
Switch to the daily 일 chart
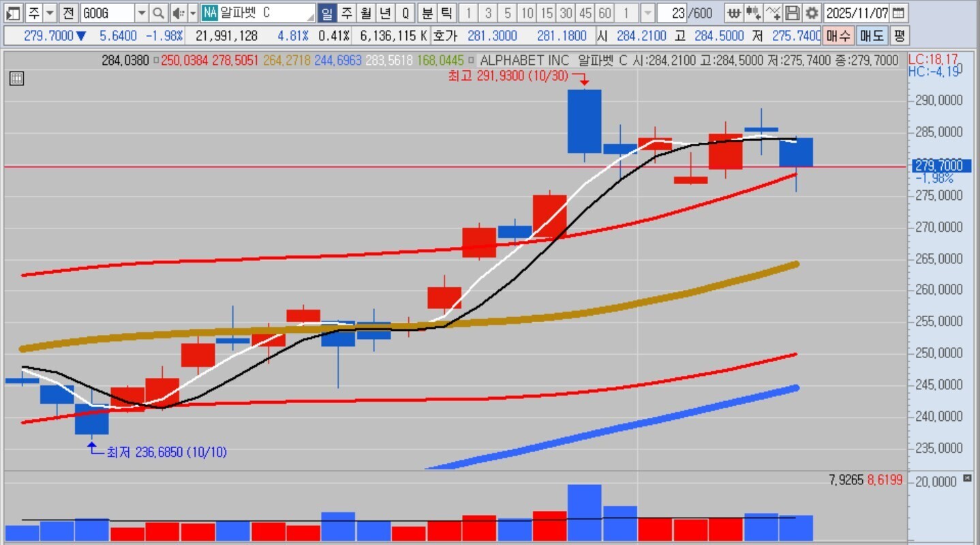point(326,13)
